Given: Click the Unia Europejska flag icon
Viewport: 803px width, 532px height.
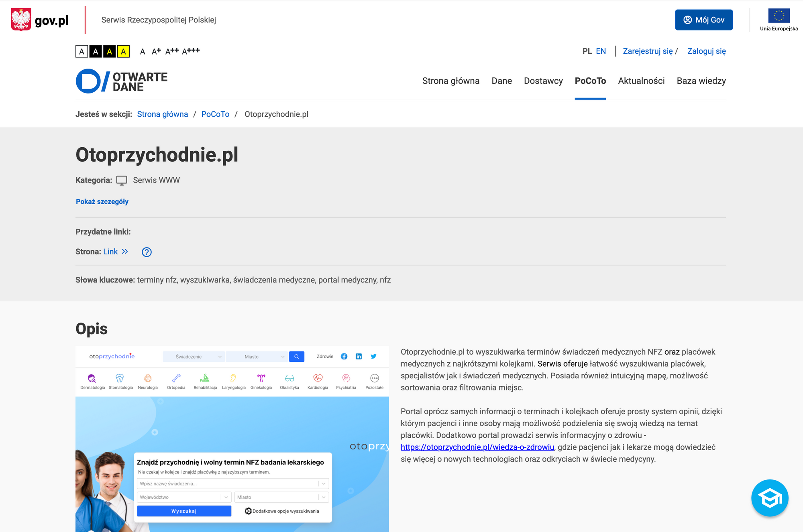Looking at the screenshot, I should point(779,16).
